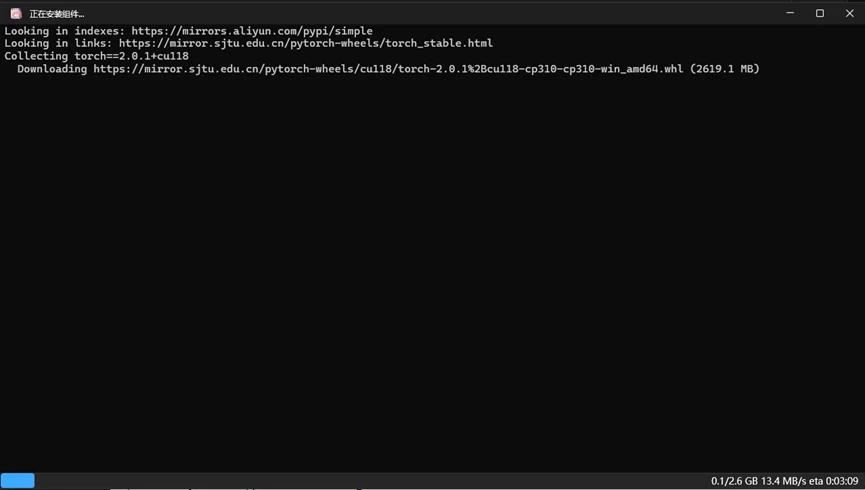865x490 pixels.
Task: Click the 13.4 MB/s download speed readout
Action: pos(784,482)
